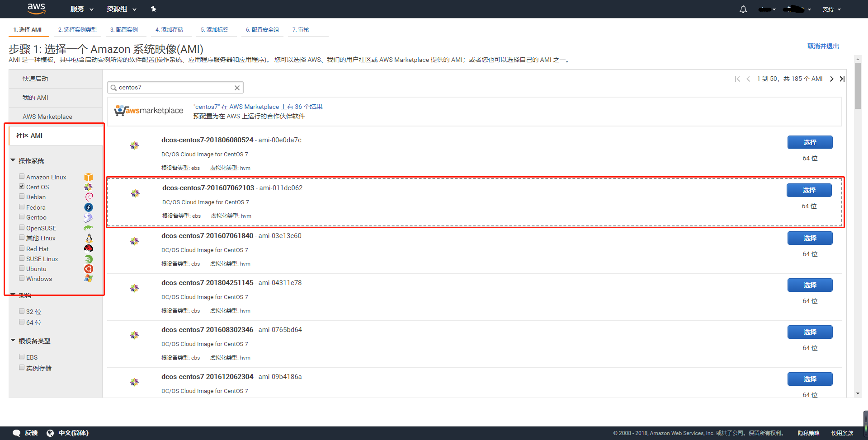Enable the 64 位 architecture filter

coord(22,322)
